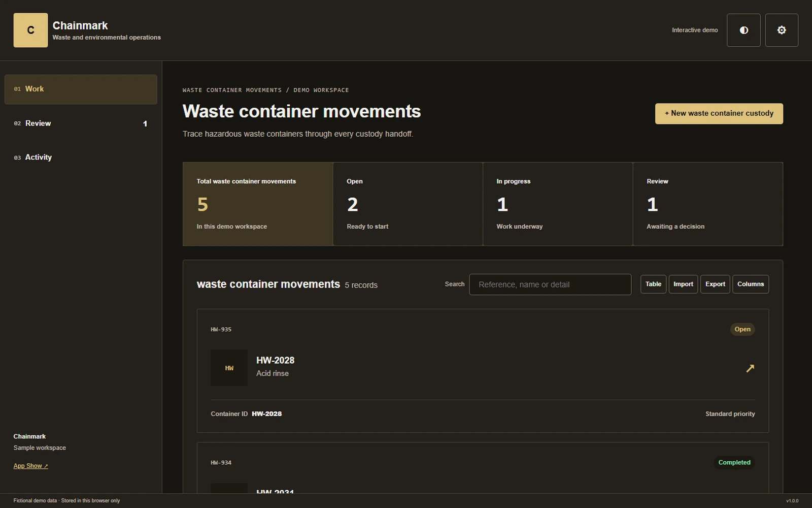Select the Work navigation item
The height and width of the screenshot is (508, 812).
point(81,89)
